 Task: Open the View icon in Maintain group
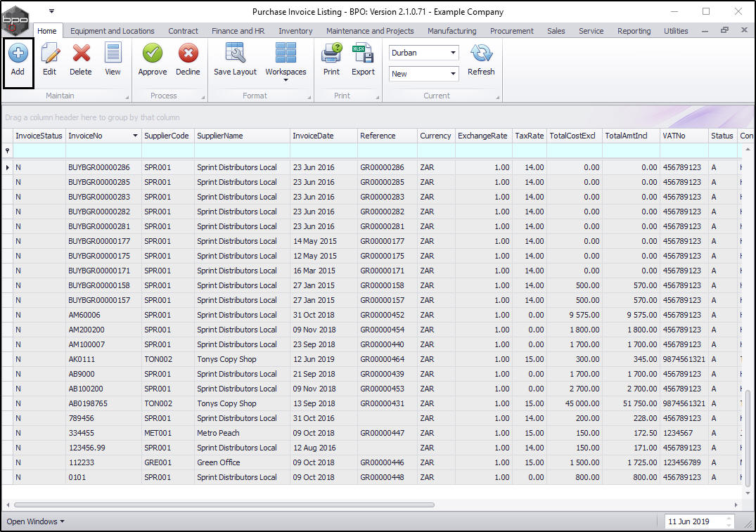[x=113, y=53]
